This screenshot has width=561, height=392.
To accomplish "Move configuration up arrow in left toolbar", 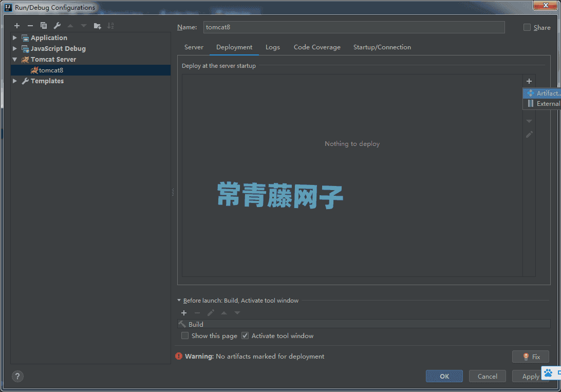I will (x=70, y=26).
